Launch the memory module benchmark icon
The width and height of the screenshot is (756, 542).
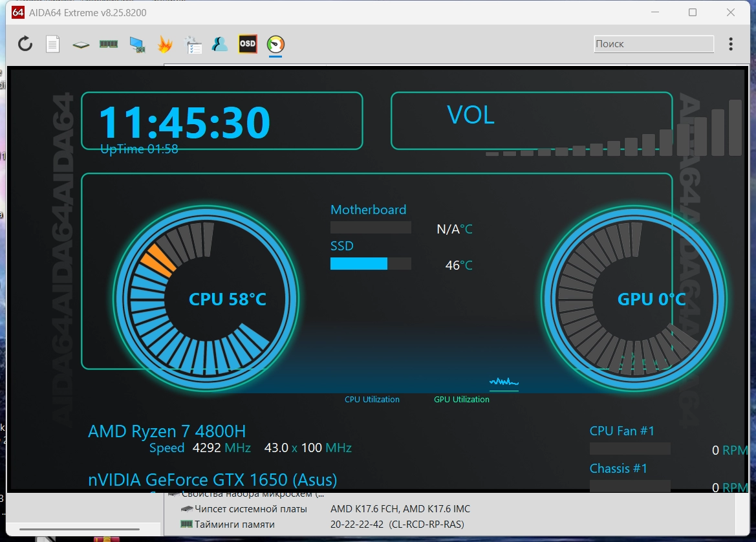pos(109,44)
